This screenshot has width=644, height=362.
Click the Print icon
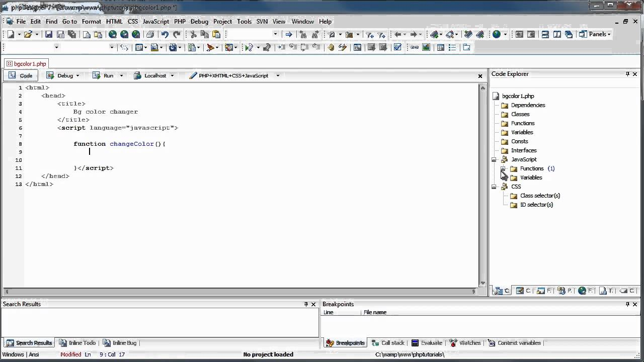[150, 34]
